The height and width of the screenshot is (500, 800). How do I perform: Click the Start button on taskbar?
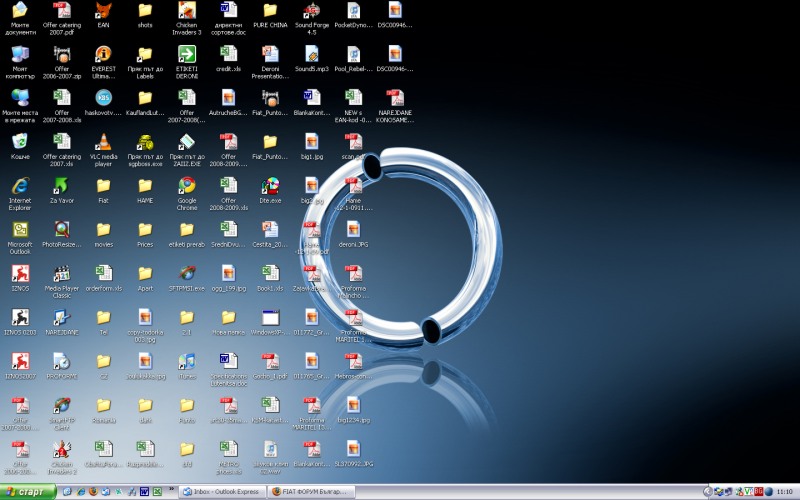(26, 492)
